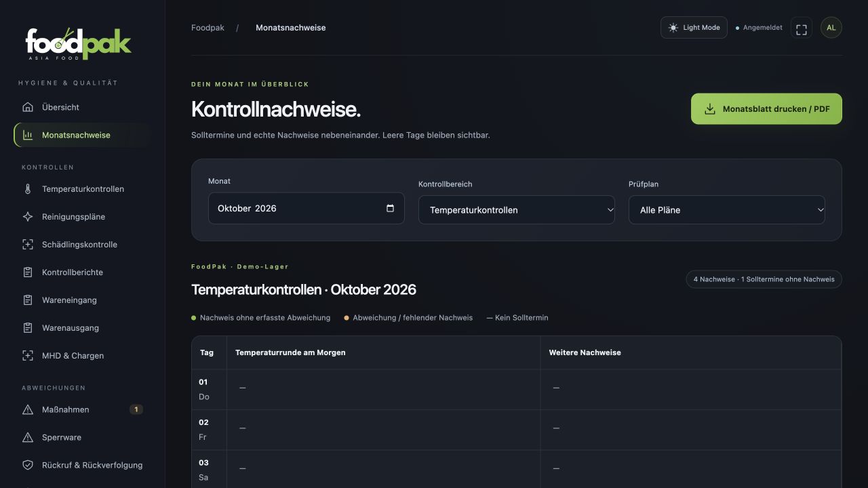Click Monatsblatt drucken / PDF button
The width and height of the screenshot is (868, 488).
coord(766,109)
